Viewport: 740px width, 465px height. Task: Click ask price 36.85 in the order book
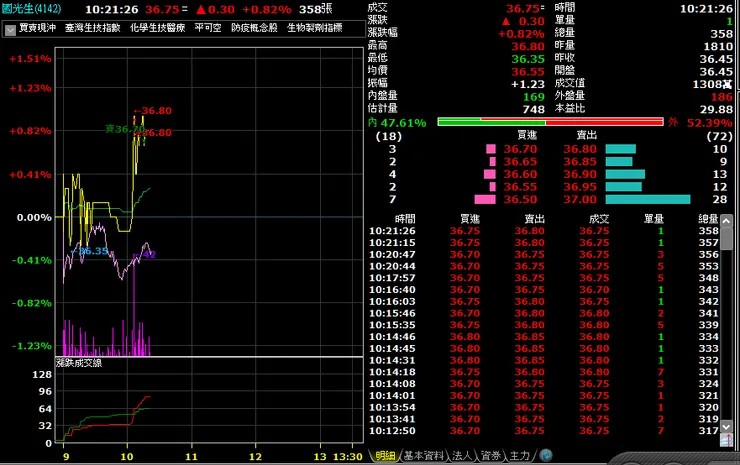tap(580, 161)
